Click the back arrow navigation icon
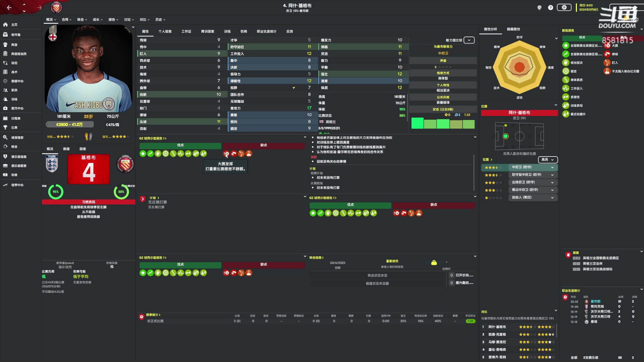The image size is (644, 362). point(9,7)
